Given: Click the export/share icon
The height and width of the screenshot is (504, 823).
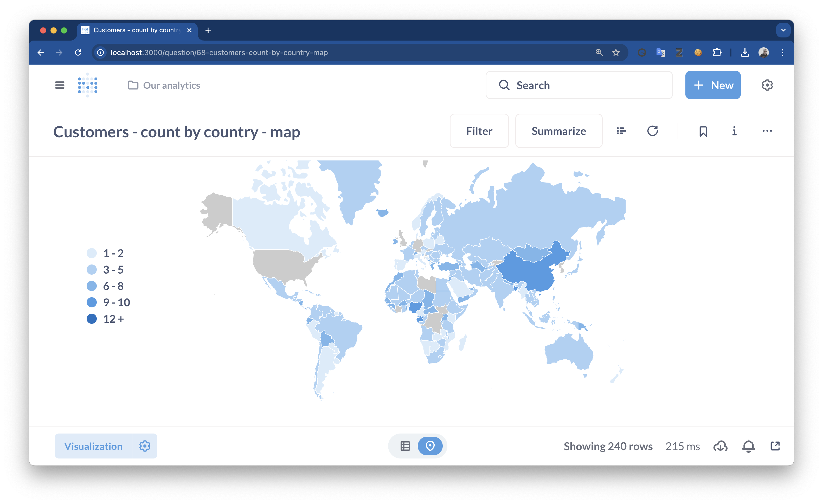Looking at the screenshot, I should coord(776,446).
